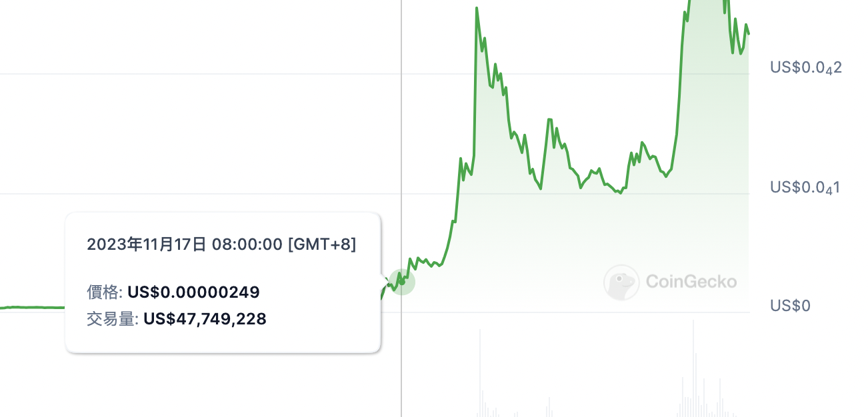Viewport: 868px width, 417px height.
Task: Click the US$47,749,228 volume value
Action: [205, 319]
